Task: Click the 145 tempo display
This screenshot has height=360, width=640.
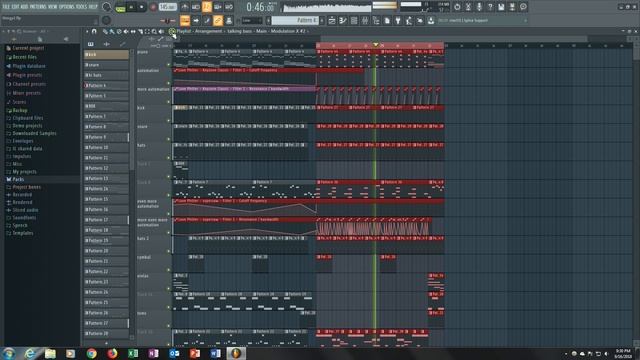Action: pos(167,7)
